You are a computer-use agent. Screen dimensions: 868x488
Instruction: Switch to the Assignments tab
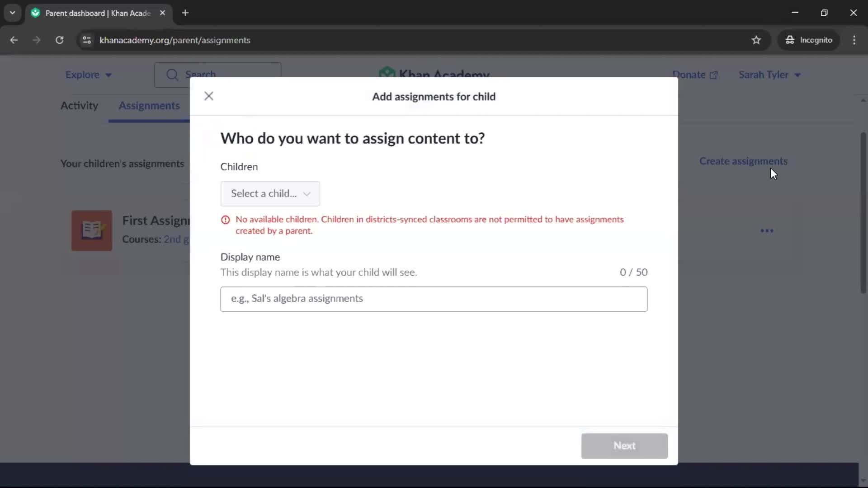(x=149, y=105)
